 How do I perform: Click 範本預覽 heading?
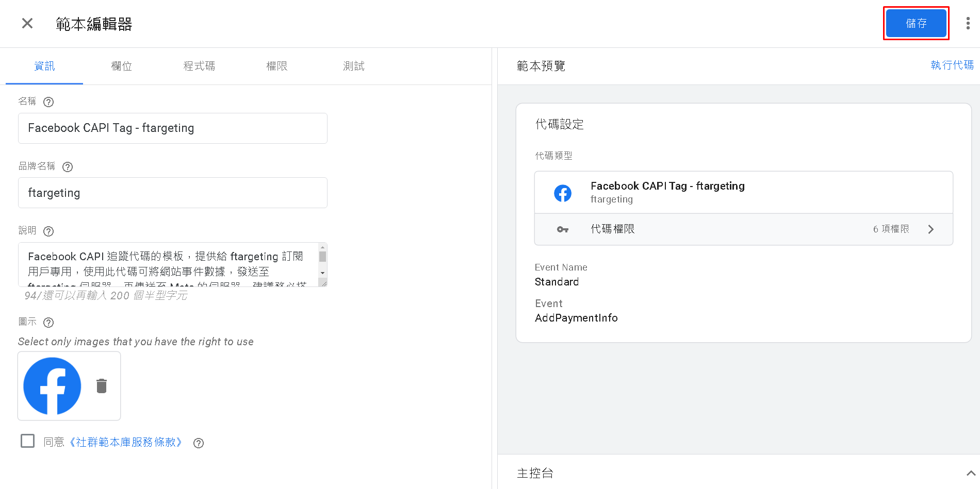[541, 66]
